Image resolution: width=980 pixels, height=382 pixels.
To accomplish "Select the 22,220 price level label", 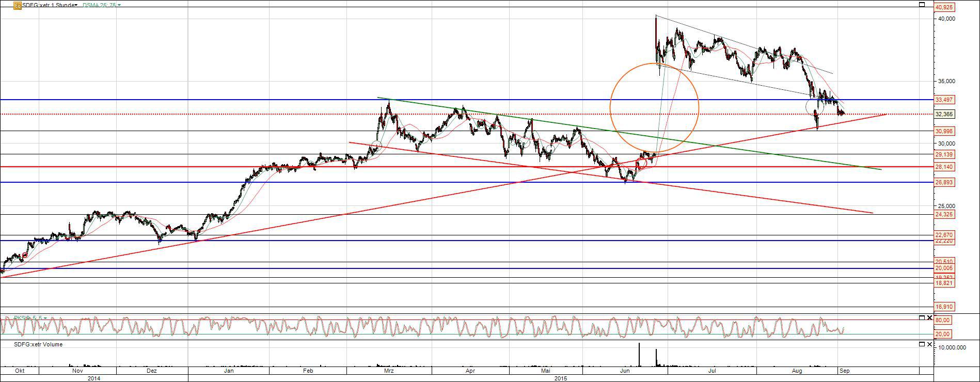I will click(x=944, y=241).
